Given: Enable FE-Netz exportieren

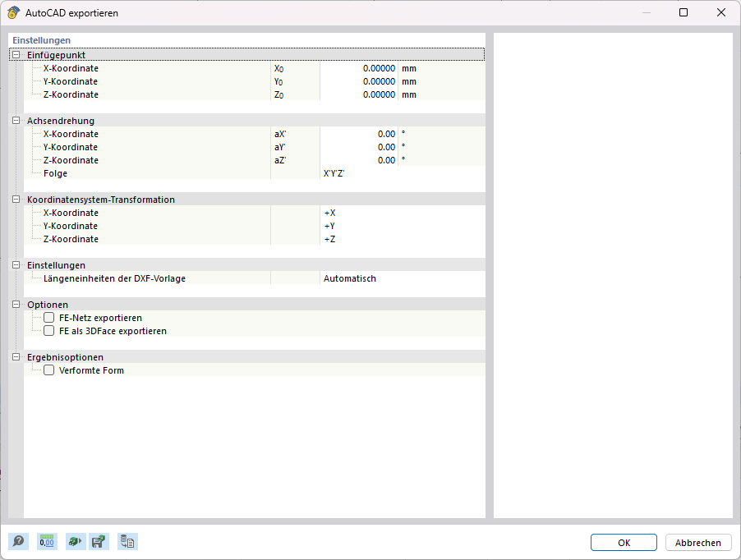Looking at the screenshot, I should click(48, 318).
